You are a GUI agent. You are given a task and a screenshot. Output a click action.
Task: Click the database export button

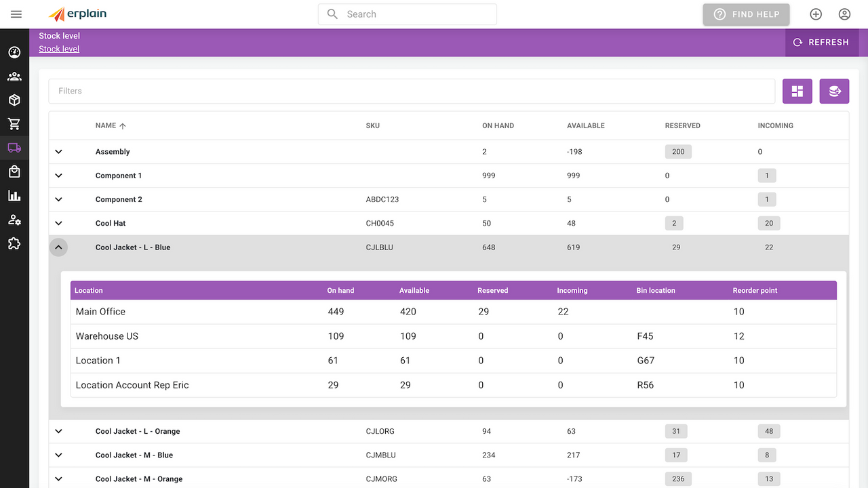coord(834,91)
